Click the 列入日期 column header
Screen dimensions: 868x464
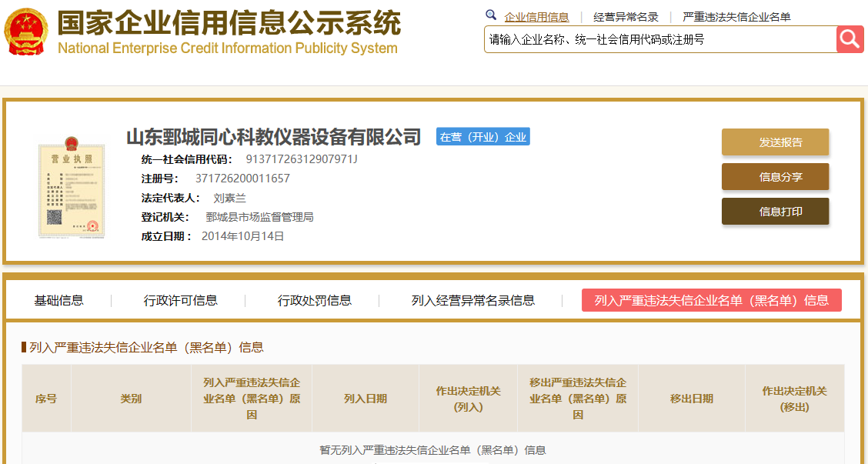tap(366, 399)
